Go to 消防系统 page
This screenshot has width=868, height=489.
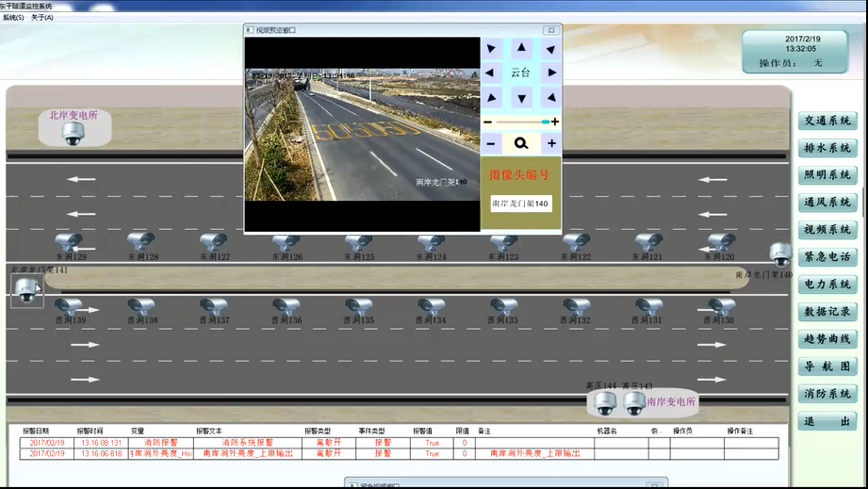(827, 394)
